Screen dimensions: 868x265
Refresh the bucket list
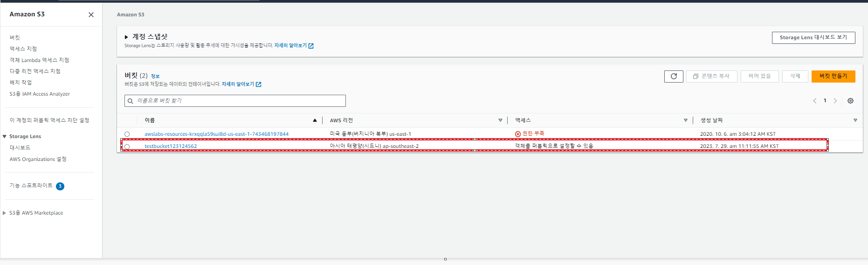[x=674, y=77]
